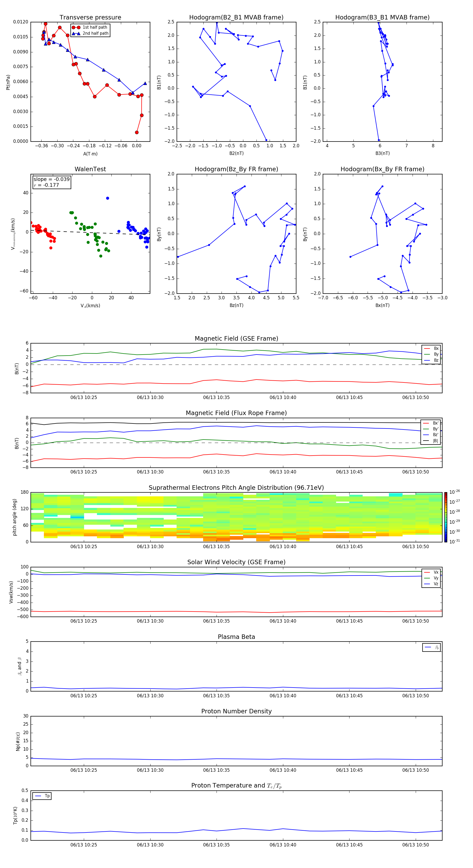Click the 'Tp(10^6K)' y-axis label
This screenshot has height=868, width=473.
point(16,815)
